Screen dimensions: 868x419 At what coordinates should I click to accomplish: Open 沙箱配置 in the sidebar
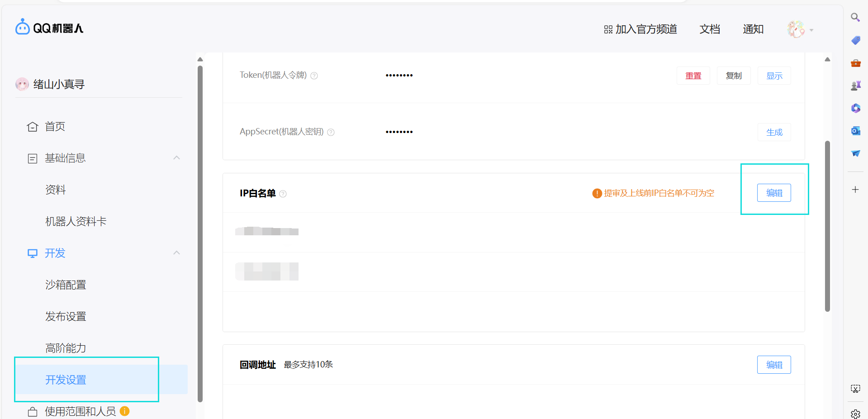(66, 285)
